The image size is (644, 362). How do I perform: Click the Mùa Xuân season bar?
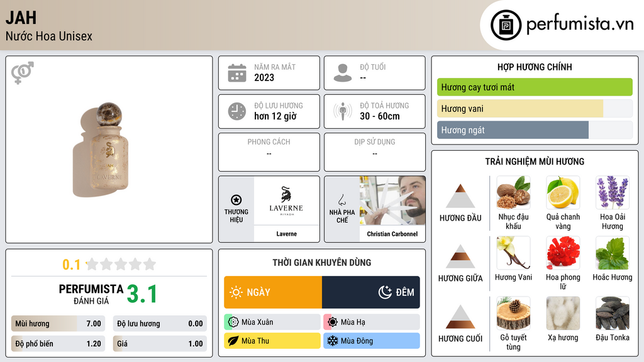(x=272, y=322)
